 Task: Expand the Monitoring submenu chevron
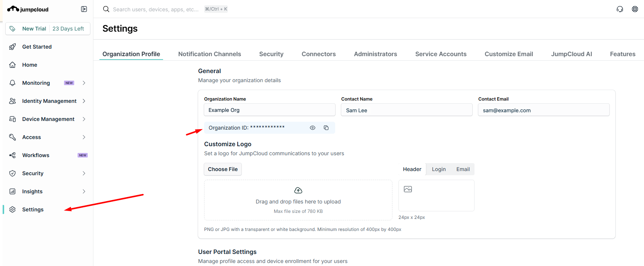click(x=84, y=83)
